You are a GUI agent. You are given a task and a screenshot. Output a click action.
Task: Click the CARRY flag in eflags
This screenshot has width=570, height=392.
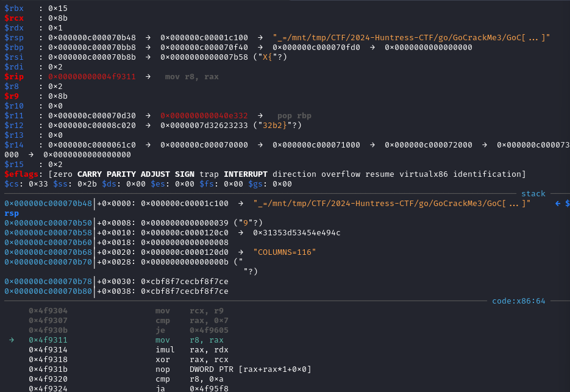click(x=90, y=174)
